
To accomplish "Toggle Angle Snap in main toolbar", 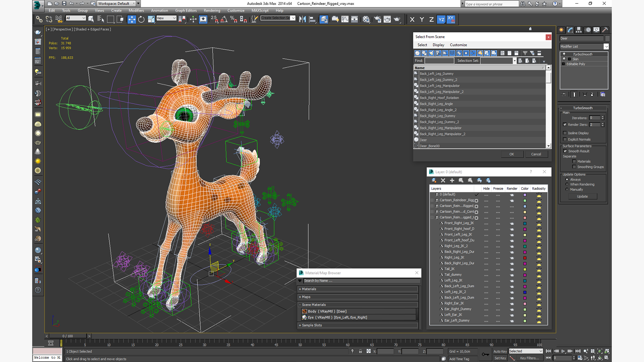I will click(224, 19).
